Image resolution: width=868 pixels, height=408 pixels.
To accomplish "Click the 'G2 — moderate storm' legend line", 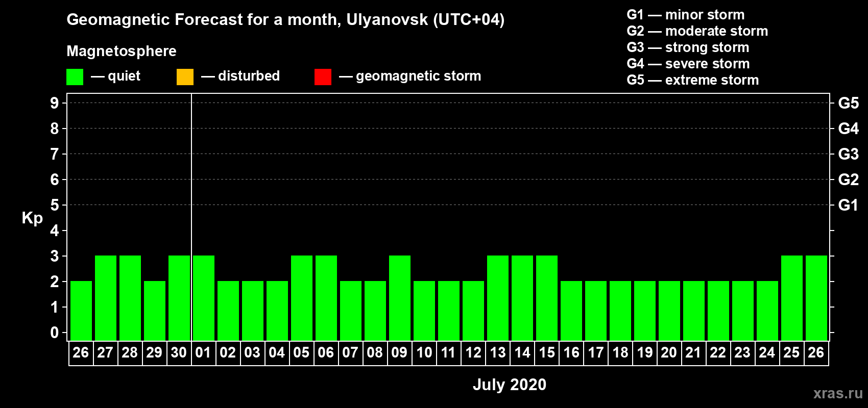I will (697, 31).
